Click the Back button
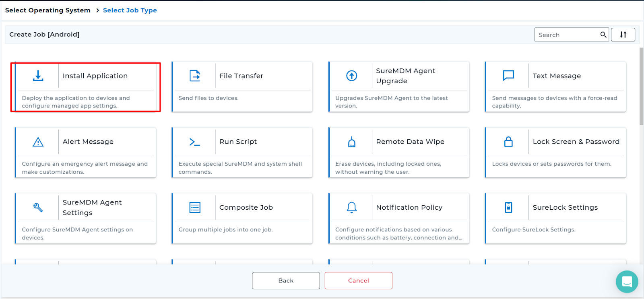The height and width of the screenshot is (299, 644). coord(286,280)
